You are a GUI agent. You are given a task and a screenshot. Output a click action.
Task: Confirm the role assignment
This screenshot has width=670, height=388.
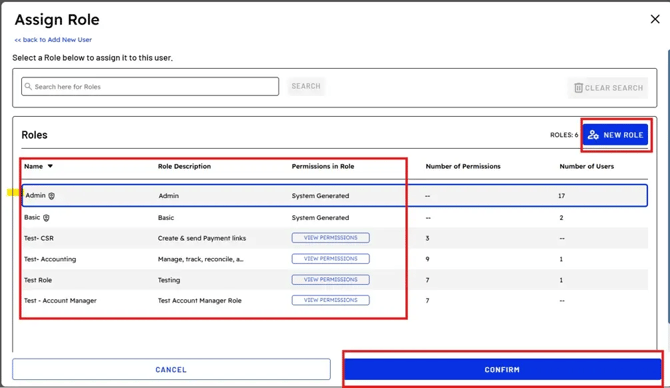502,369
